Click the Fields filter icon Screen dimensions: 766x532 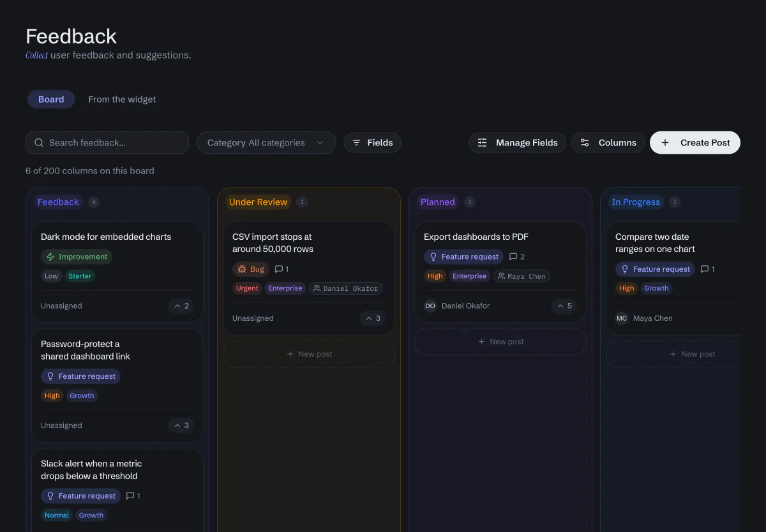357,143
